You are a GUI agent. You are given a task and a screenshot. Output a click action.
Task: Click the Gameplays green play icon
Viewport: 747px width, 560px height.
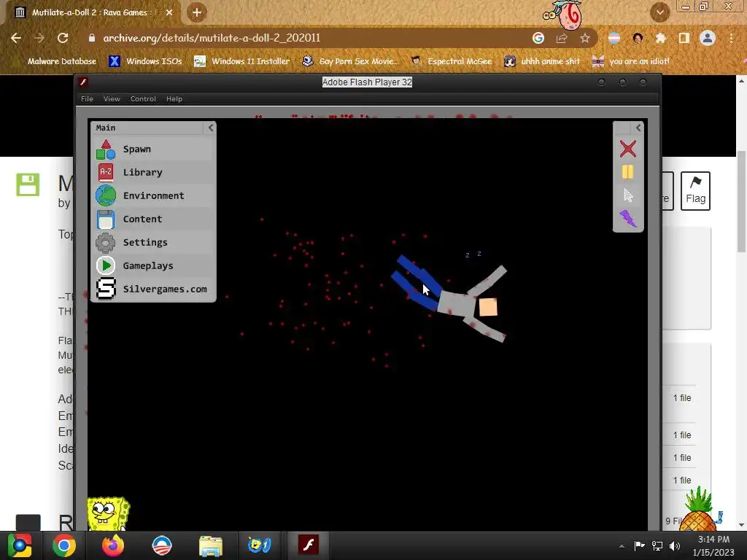point(106,265)
